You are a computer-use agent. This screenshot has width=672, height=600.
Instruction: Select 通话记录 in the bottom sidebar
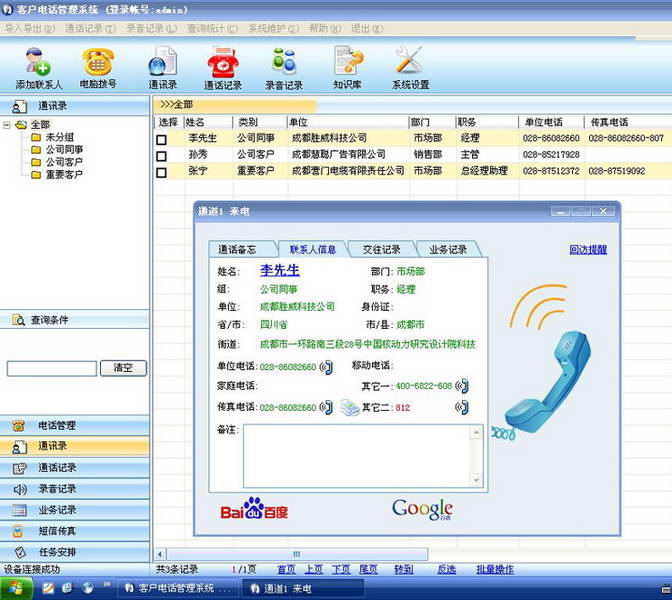pos(75,468)
